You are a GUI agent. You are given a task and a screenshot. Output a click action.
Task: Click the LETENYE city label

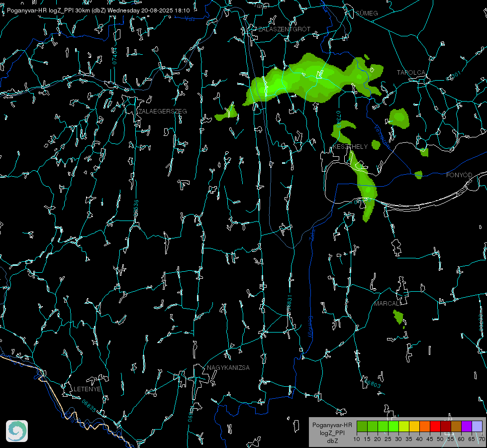coord(87,389)
